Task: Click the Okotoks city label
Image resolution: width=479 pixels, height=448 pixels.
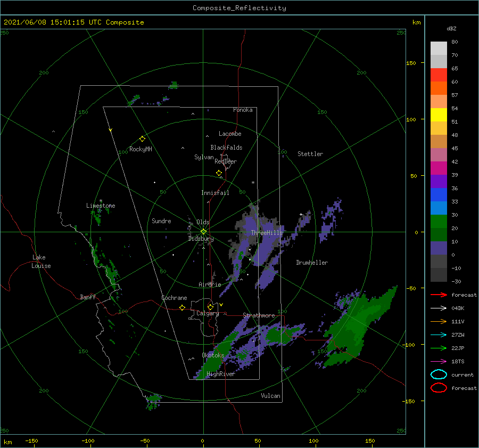Action: (213, 355)
